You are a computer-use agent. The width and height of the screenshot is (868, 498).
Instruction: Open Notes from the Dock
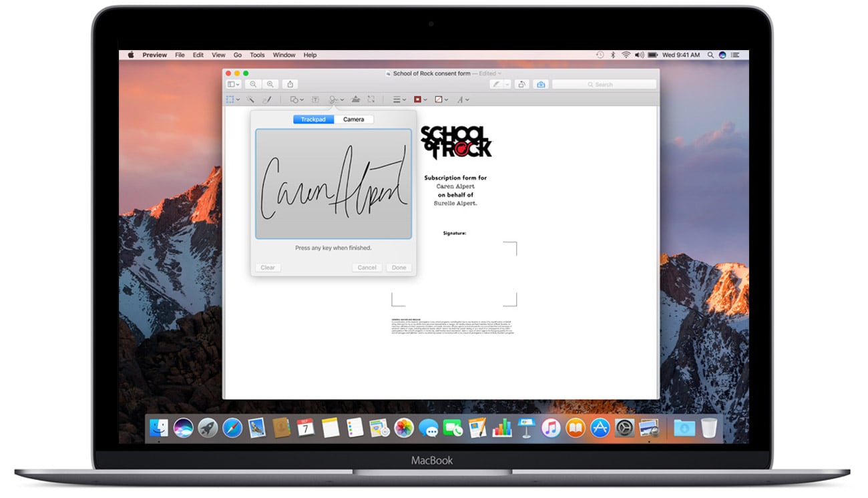(x=331, y=428)
